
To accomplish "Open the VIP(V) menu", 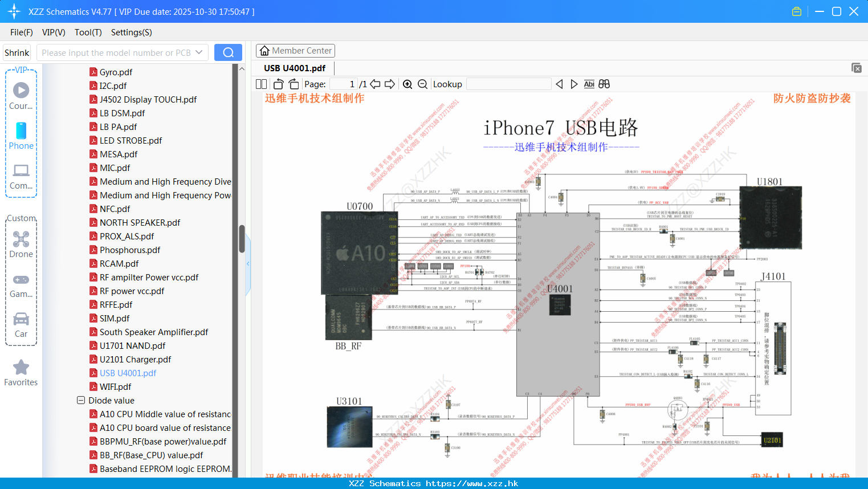I will (x=54, y=32).
